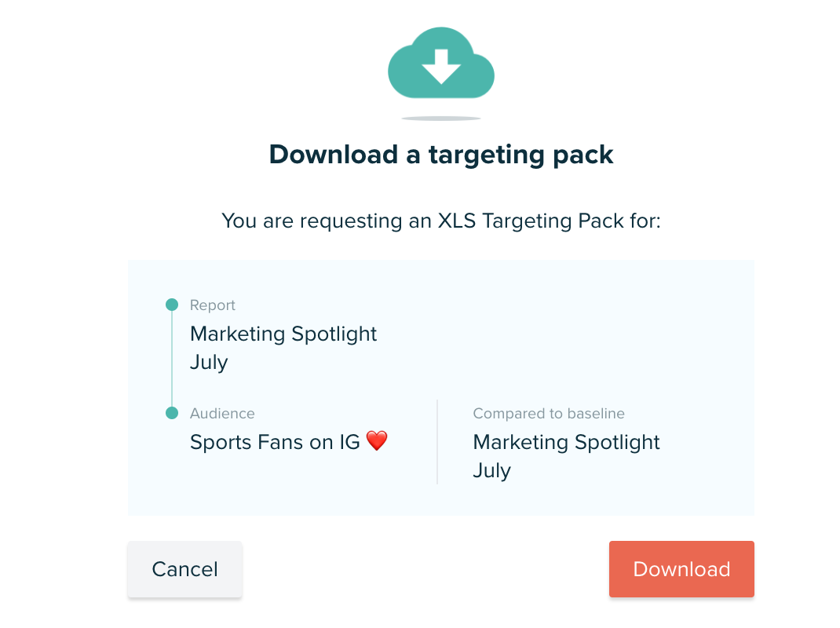Click the Download a targeting pack title
The height and width of the screenshot is (628, 840).
coord(440,154)
